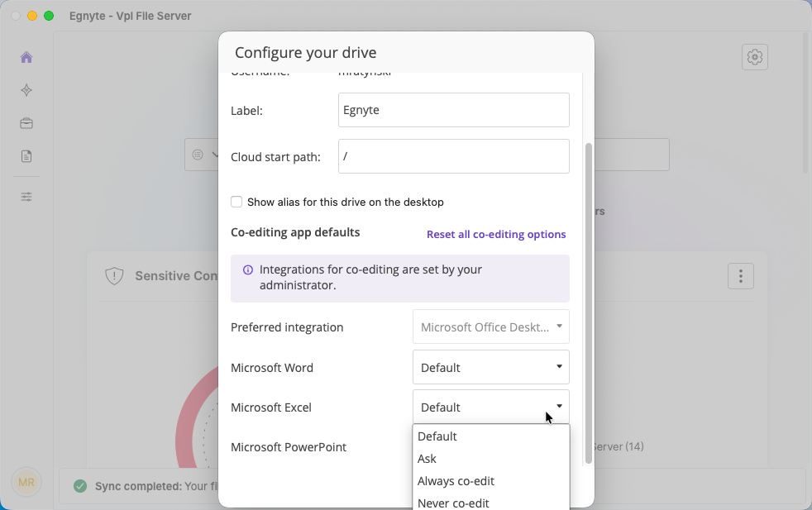Viewport: 812px width, 510px height.
Task: Click the Cloud start path field
Action: (454, 156)
